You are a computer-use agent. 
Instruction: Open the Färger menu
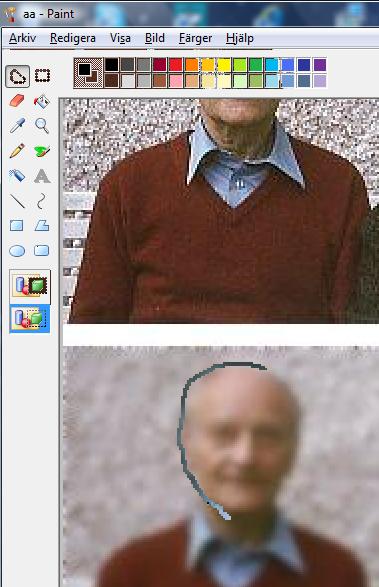coord(195,38)
